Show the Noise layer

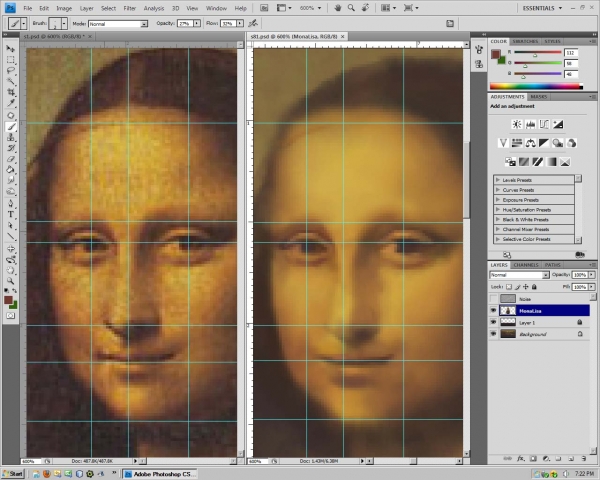(494, 299)
